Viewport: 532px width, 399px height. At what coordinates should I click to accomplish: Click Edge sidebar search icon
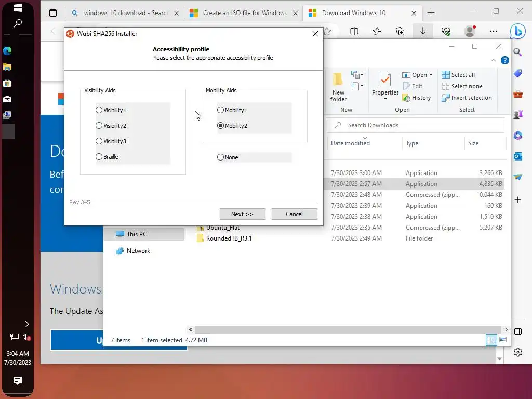pyautogui.click(x=517, y=52)
